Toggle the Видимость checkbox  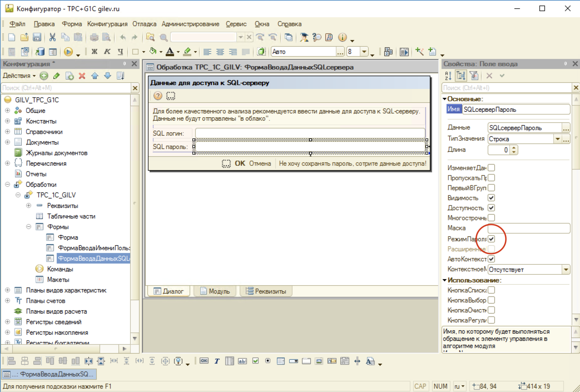(x=491, y=198)
